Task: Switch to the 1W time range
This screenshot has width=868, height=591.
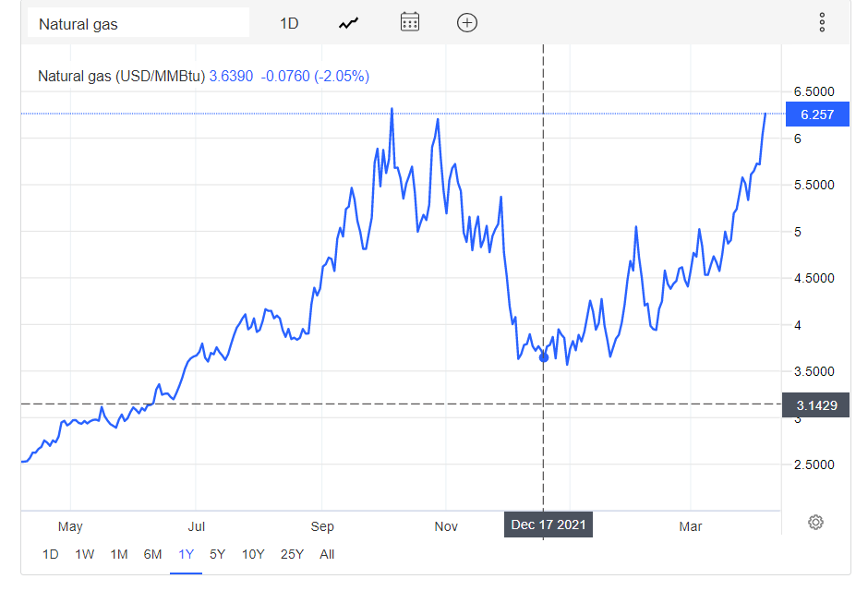Action: click(85, 554)
